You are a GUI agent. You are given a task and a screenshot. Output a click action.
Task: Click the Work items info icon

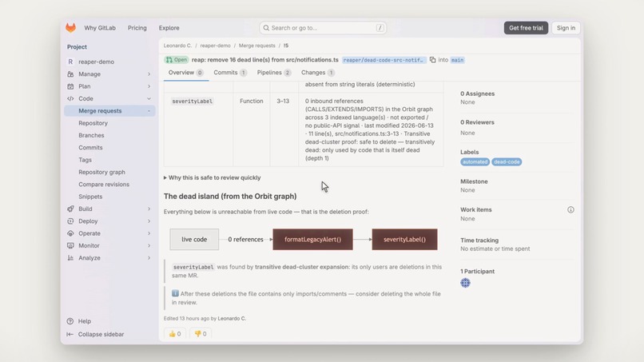pyautogui.click(x=570, y=209)
